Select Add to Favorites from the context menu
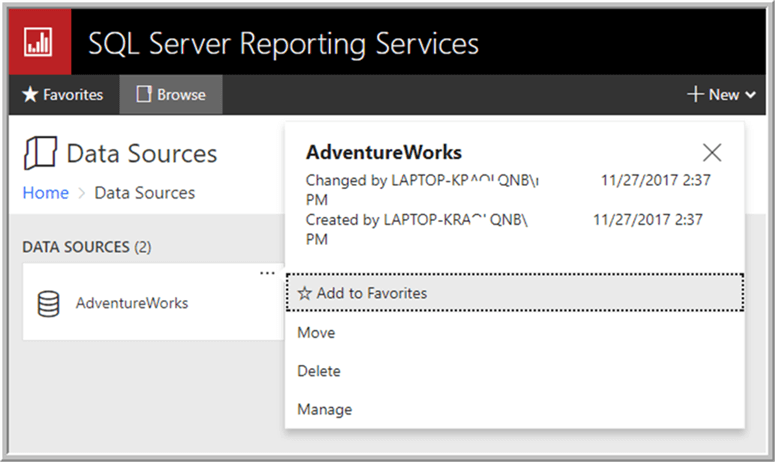This screenshot has width=775, height=462. pyautogui.click(x=371, y=294)
